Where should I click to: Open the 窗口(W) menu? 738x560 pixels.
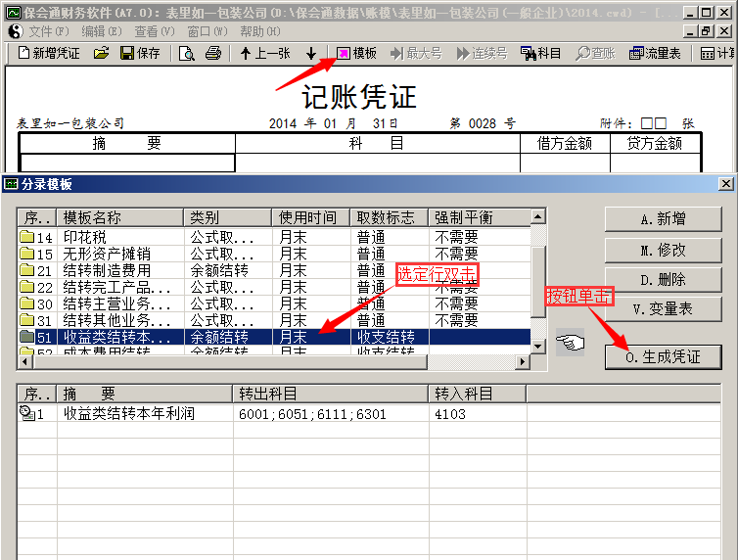pyautogui.click(x=208, y=31)
